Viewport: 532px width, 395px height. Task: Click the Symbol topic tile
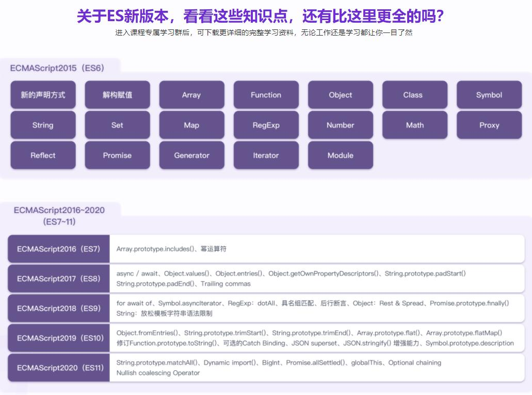[x=489, y=95]
